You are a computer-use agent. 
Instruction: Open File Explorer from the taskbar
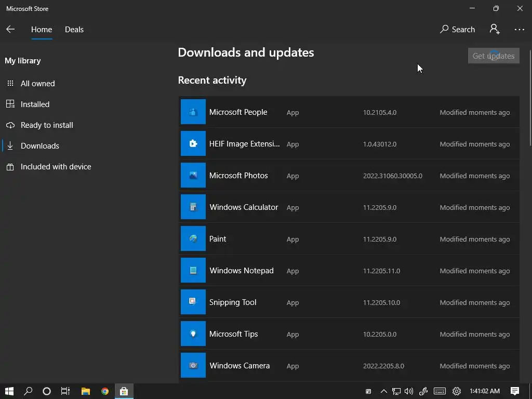(86, 391)
